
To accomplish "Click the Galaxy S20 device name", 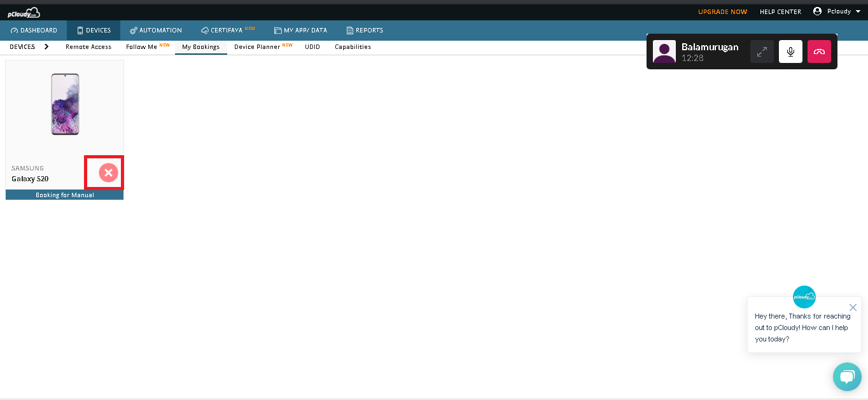I will coord(30,179).
